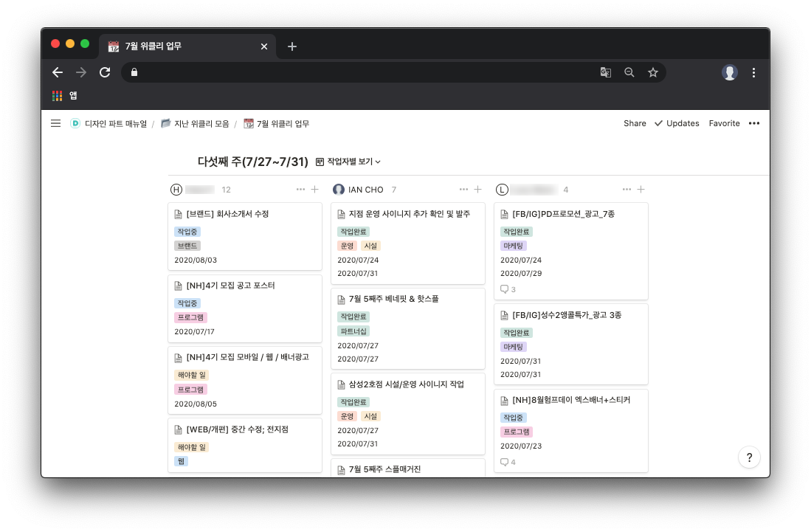
Task: Click the 2020/08/03 date on 회사소개서 card
Action: (196, 260)
